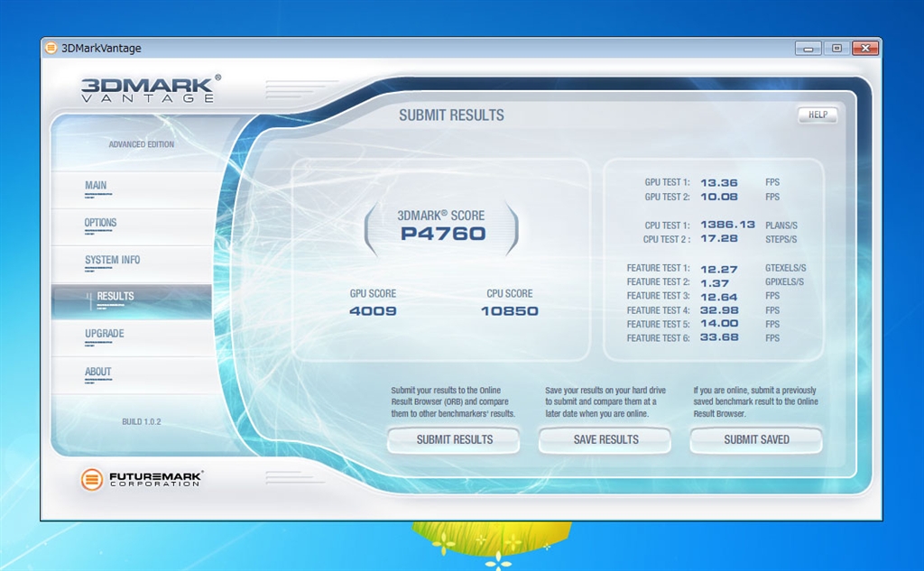Click the STEPS/S unit label
The width and height of the screenshot is (924, 571).
pyautogui.click(x=781, y=240)
